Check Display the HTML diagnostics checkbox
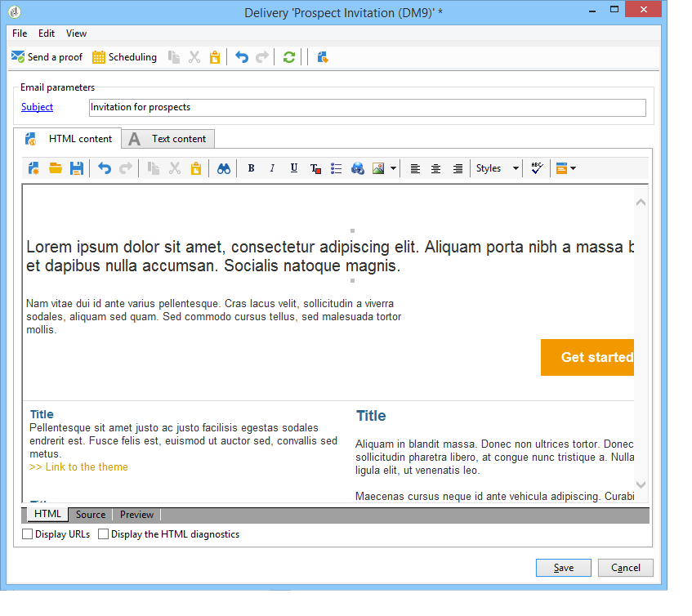The image size is (692, 616). [103, 534]
